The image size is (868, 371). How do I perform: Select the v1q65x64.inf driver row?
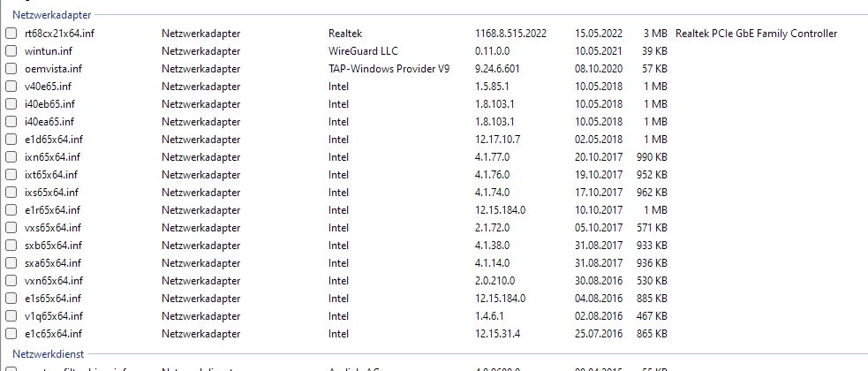click(x=434, y=315)
